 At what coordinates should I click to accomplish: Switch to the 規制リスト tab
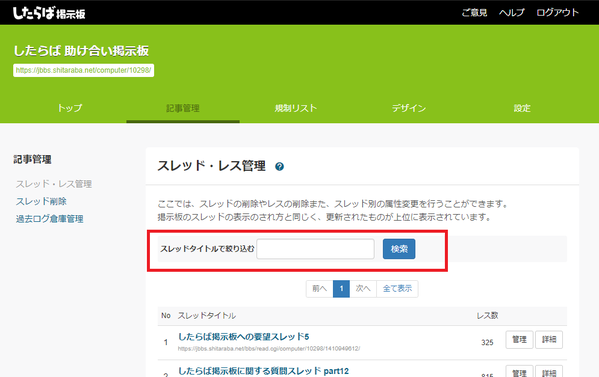(x=296, y=108)
